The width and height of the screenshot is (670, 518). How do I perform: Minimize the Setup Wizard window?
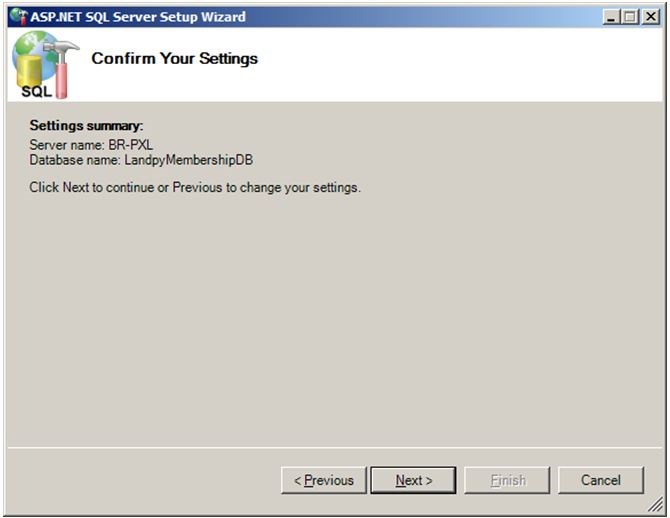coord(611,17)
